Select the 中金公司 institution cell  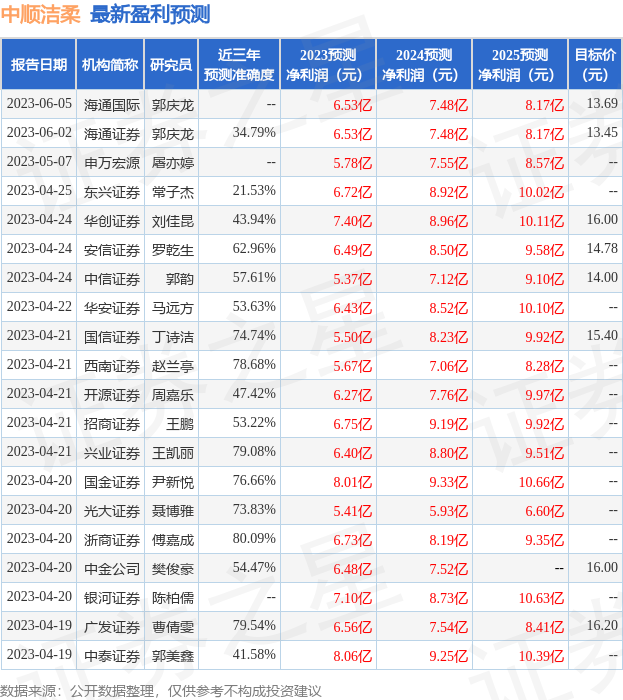click(112, 569)
